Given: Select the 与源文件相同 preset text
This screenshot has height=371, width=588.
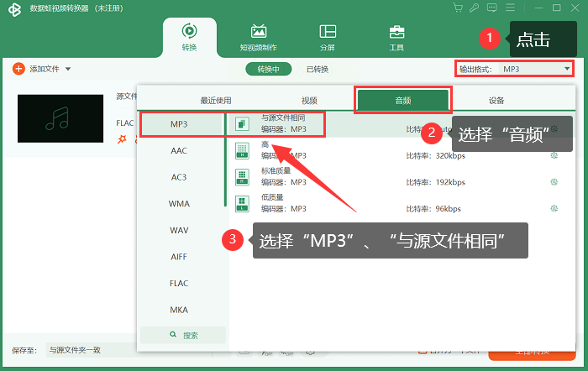Looking at the screenshot, I should tap(283, 118).
